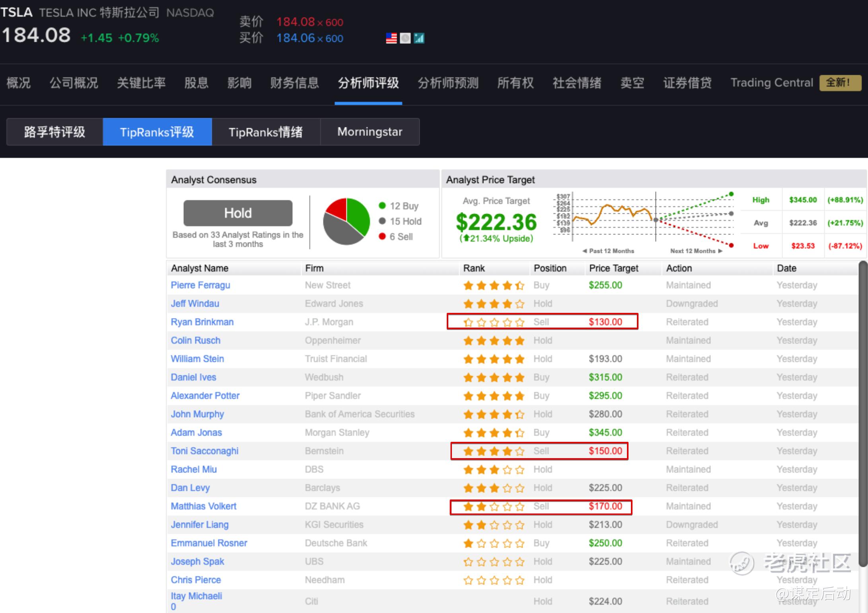Sort table by Rank column header
Viewport: 868px width, 613px height.
coord(474,268)
